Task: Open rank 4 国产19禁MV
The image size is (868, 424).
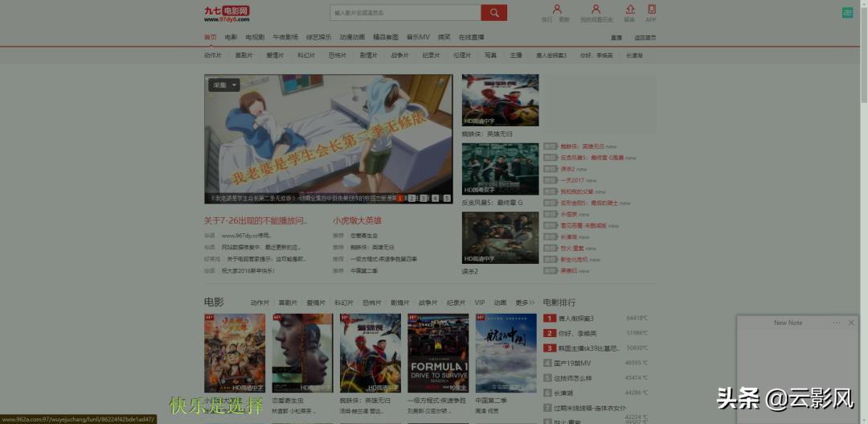Action: [x=572, y=363]
